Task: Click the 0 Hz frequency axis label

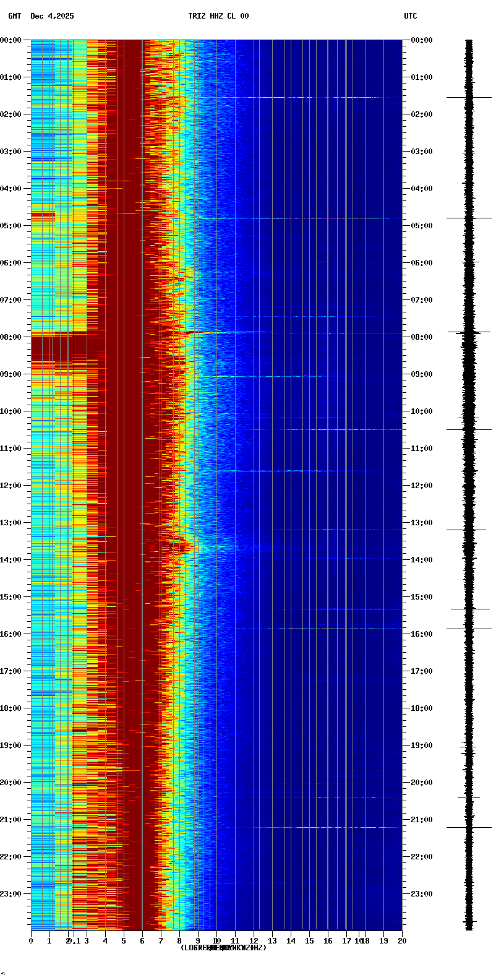Action: click(x=31, y=941)
